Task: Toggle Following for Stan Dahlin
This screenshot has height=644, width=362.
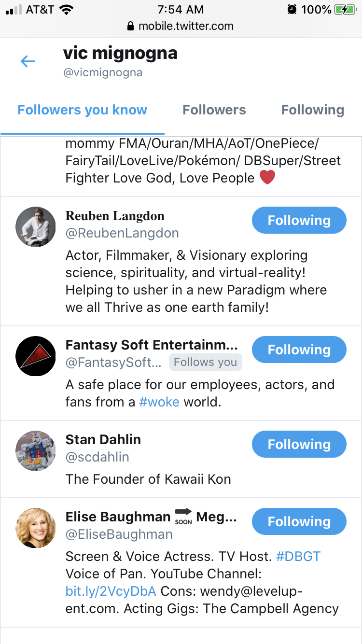Action: pyautogui.click(x=299, y=444)
